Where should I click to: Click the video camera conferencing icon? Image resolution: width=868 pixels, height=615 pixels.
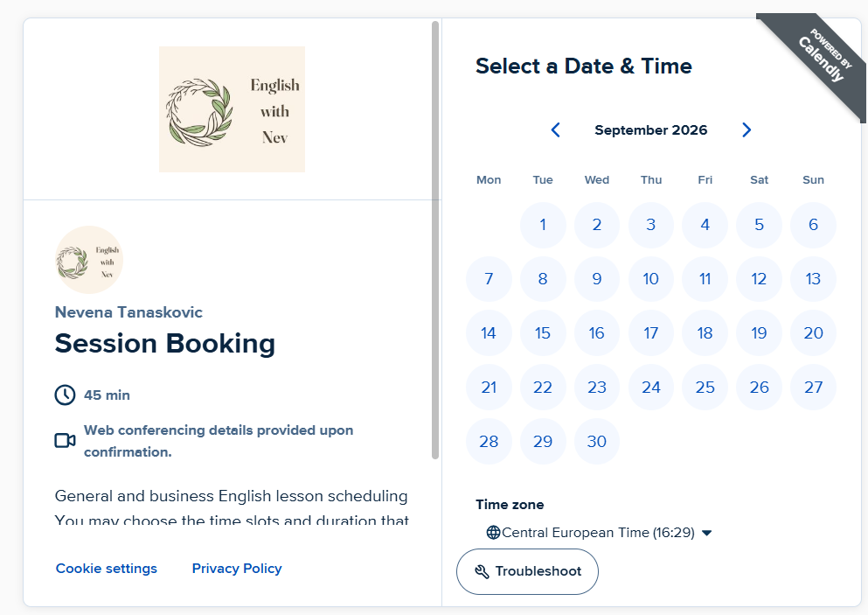[65, 441]
